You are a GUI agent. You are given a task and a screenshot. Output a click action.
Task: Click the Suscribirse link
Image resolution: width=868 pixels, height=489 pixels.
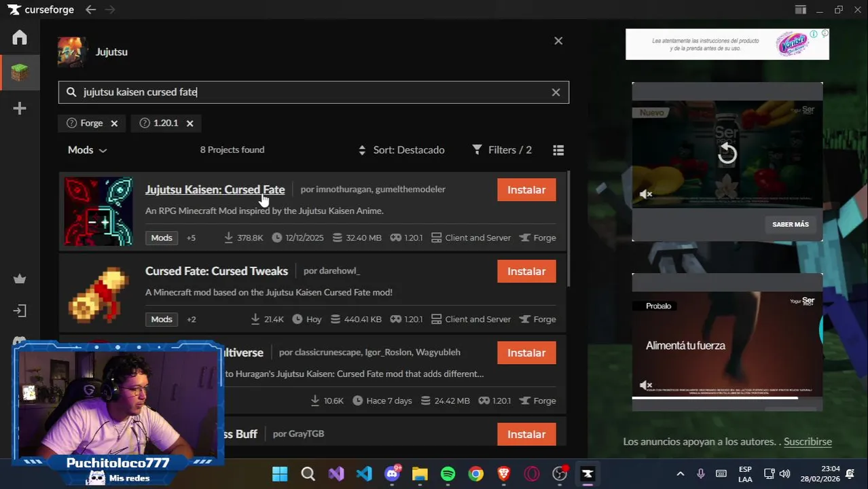click(808, 441)
